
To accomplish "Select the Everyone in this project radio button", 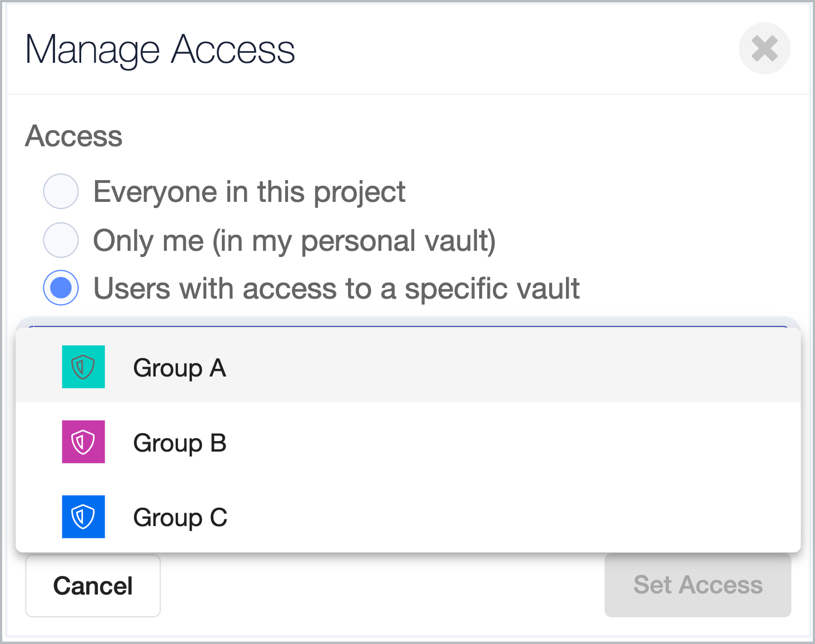I will click(61, 191).
